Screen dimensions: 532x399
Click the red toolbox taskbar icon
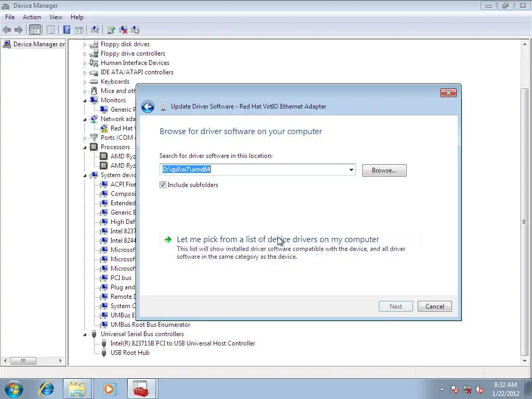[141, 389]
